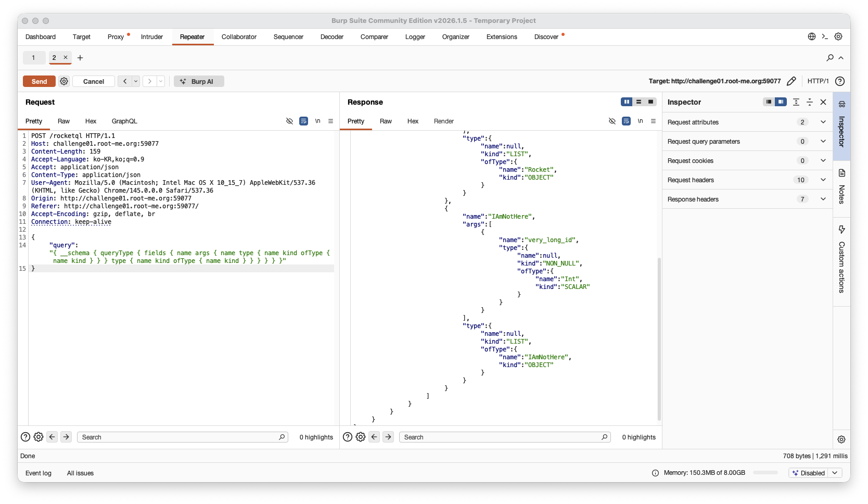Switch Request view to GraphQL tab
The width and height of the screenshot is (868, 504).
pyautogui.click(x=124, y=121)
